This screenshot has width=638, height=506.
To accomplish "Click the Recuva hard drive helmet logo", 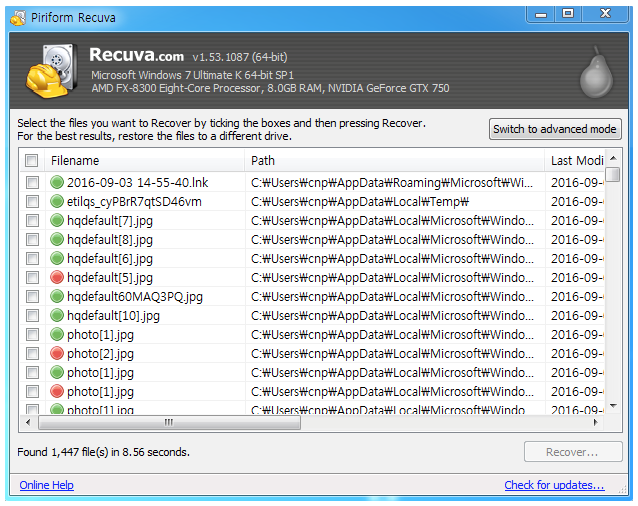I will [x=52, y=72].
